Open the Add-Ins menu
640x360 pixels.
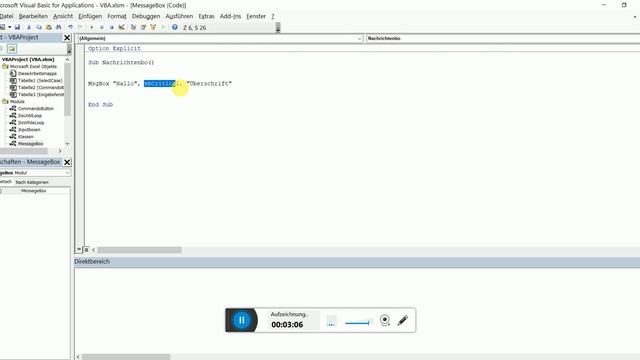click(230, 16)
